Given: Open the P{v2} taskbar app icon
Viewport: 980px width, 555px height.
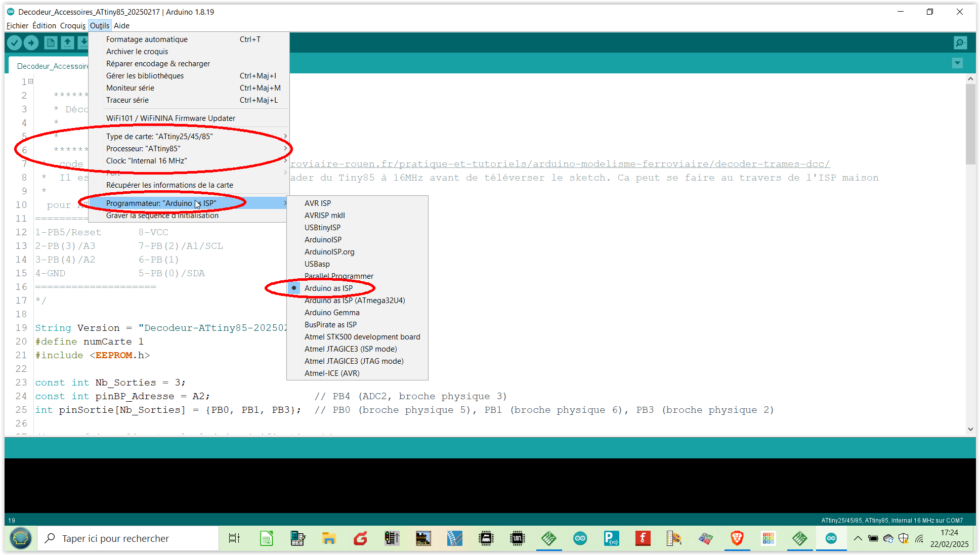Looking at the screenshot, I should point(611,538).
